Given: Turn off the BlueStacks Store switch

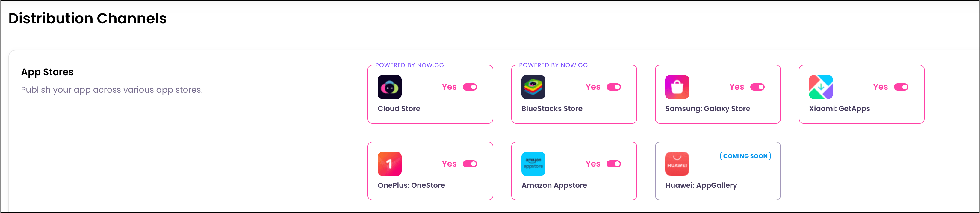Looking at the screenshot, I should point(614,87).
